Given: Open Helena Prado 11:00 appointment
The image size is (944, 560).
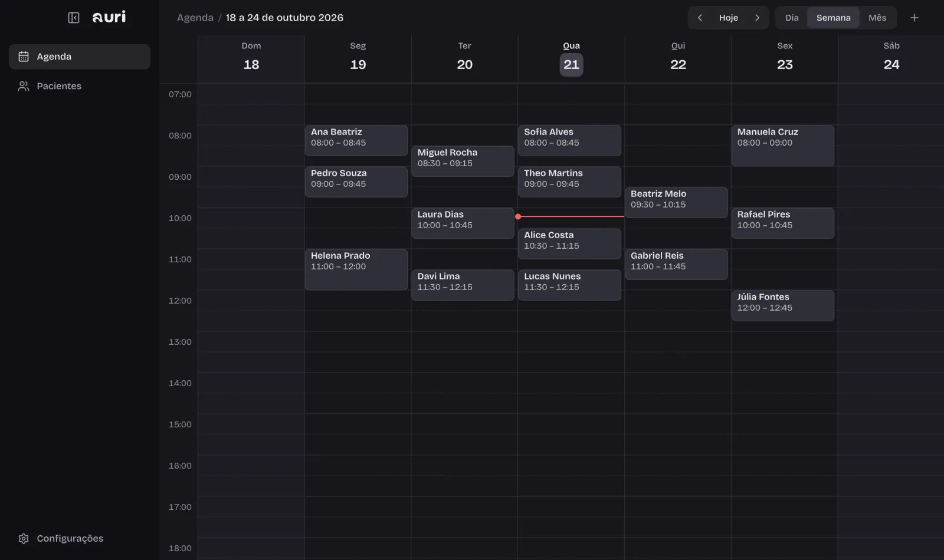Looking at the screenshot, I should [356, 269].
